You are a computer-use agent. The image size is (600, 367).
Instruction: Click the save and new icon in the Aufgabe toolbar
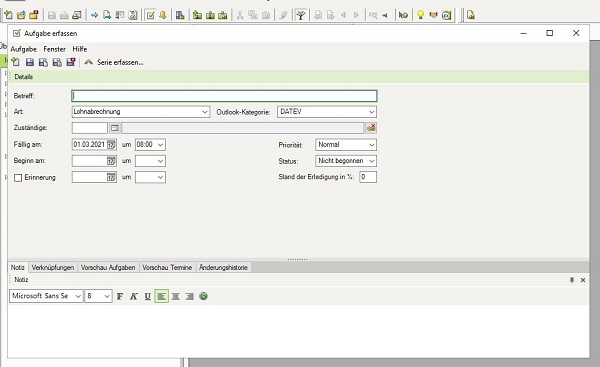coord(43,62)
